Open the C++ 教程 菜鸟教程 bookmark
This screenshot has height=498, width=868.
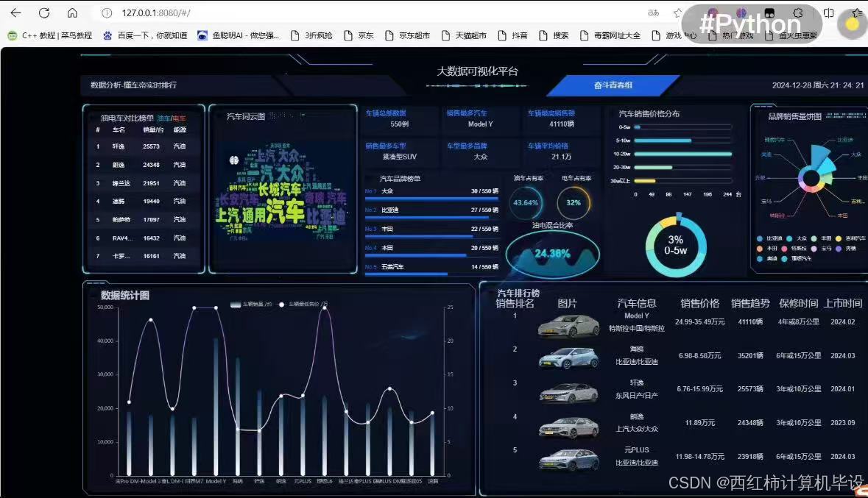50,35
